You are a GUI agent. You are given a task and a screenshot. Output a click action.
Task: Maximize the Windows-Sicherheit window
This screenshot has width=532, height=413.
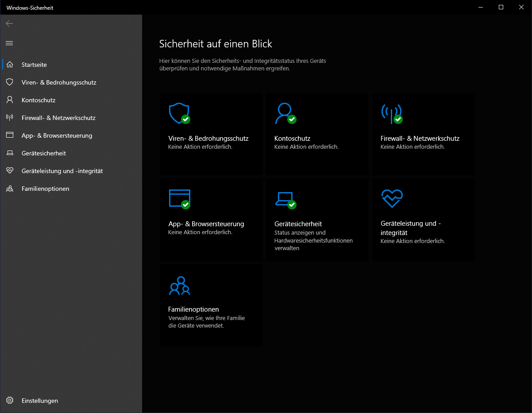click(501, 7)
